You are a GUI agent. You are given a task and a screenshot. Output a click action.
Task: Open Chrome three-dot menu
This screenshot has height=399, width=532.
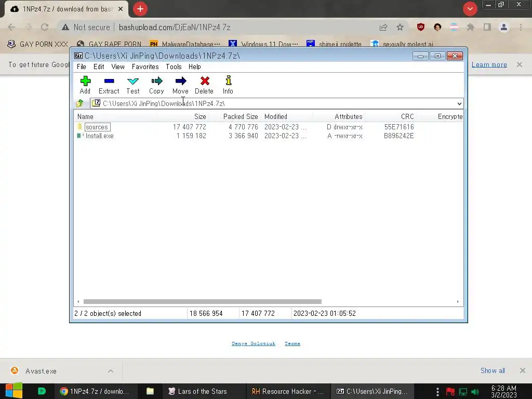(x=521, y=27)
